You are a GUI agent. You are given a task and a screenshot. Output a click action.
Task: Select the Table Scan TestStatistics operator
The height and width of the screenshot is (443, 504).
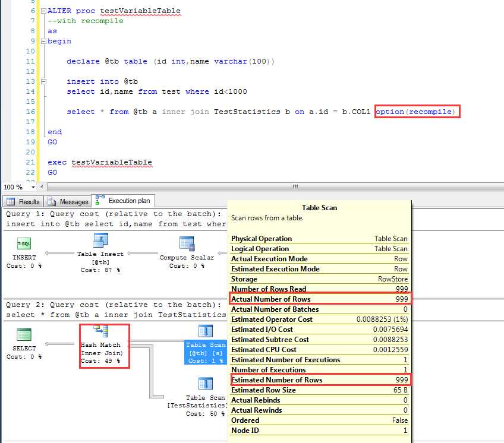pos(205,385)
